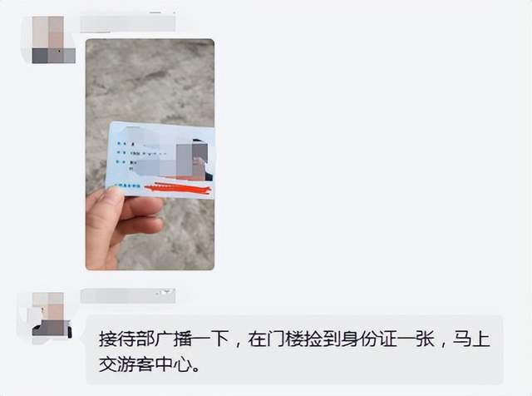Click blurred sender name above text message
This screenshot has width=532, height=396.
[x=128, y=296]
